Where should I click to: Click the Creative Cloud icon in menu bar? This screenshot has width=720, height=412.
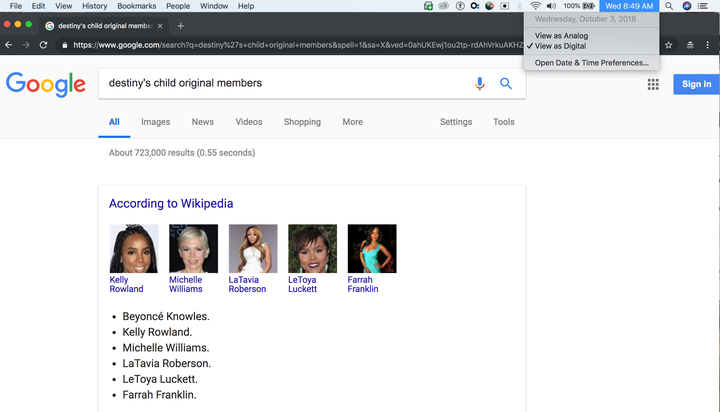point(443,6)
